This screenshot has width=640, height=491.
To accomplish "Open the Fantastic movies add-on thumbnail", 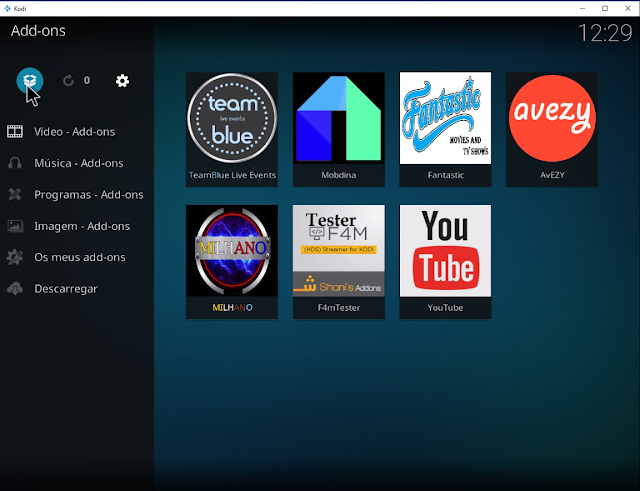I will pos(445,118).
